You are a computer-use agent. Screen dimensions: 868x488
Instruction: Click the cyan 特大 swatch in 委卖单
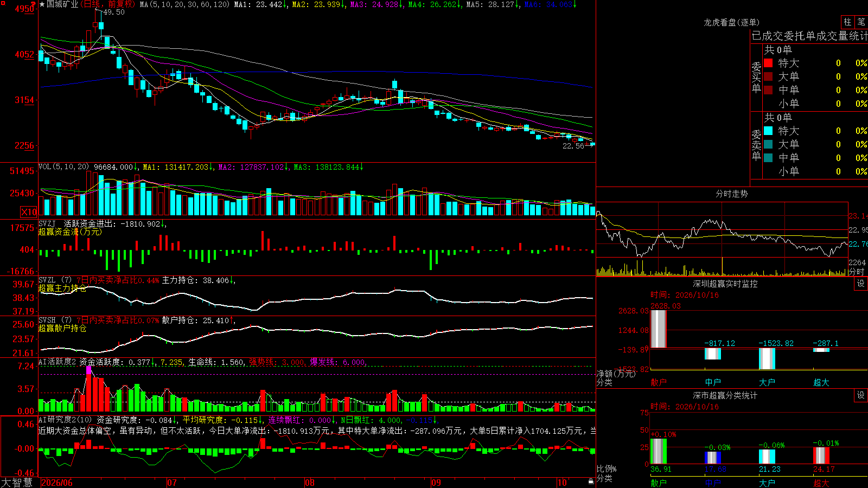[768, 131]
